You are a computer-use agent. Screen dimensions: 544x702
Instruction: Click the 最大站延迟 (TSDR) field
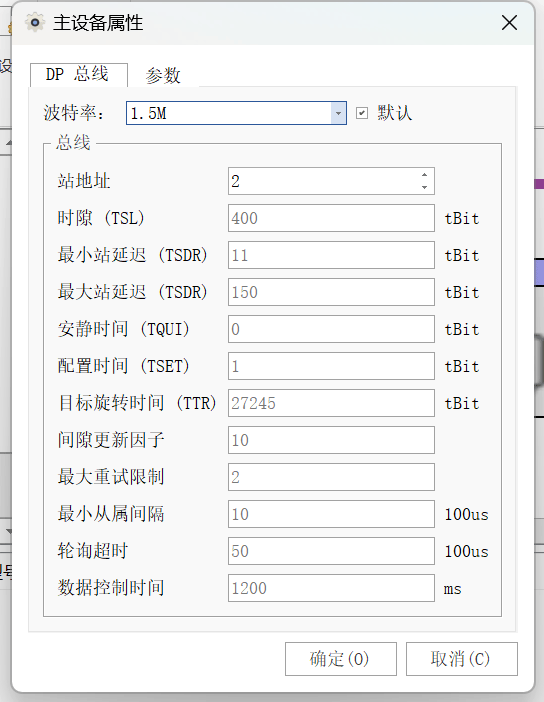coord(331,292)
